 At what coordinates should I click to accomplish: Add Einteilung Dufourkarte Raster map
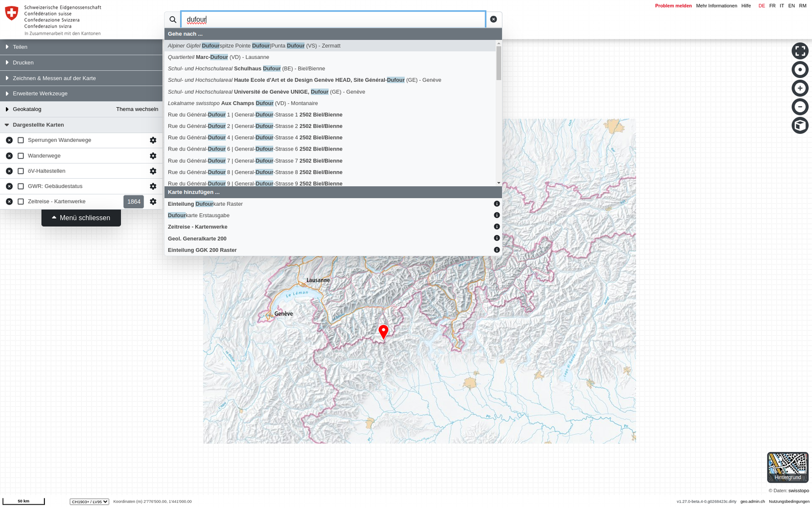[205, 204]
